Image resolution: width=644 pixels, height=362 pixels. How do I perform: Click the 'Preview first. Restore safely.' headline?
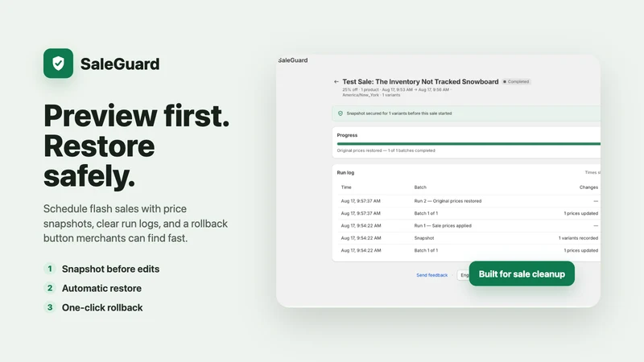click(x=136, y=146)
